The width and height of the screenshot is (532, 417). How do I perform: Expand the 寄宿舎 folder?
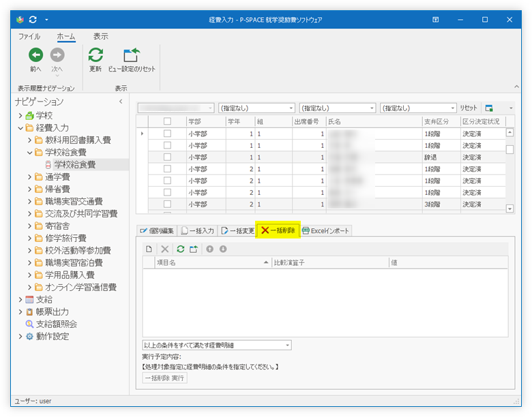29,226
